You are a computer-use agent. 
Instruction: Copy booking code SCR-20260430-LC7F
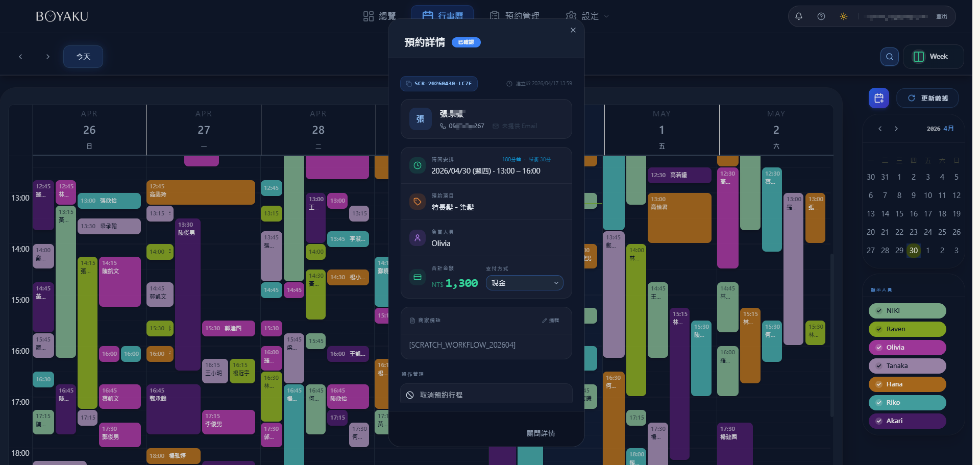click(x=439, y=84)
